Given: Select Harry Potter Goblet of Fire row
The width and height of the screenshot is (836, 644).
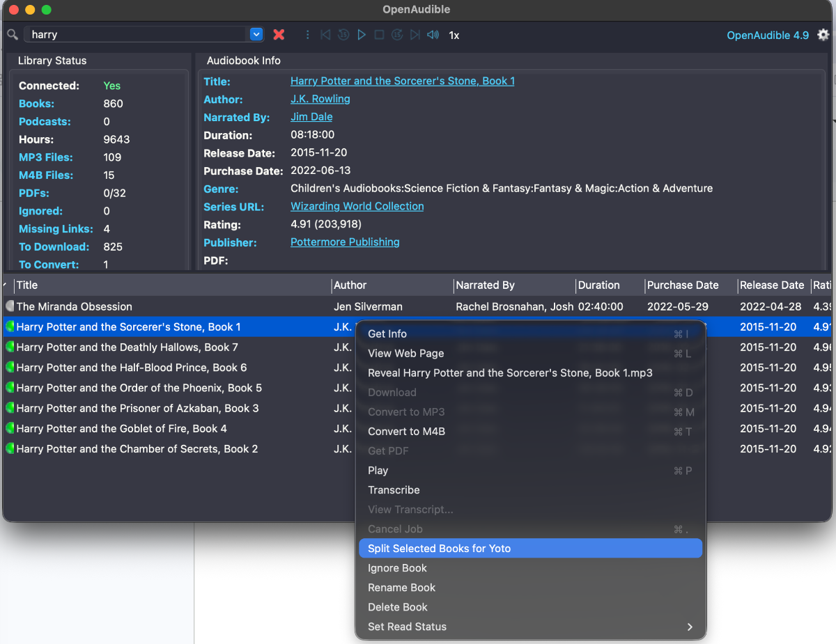Looking at the screenshot, I should point(180,429).
